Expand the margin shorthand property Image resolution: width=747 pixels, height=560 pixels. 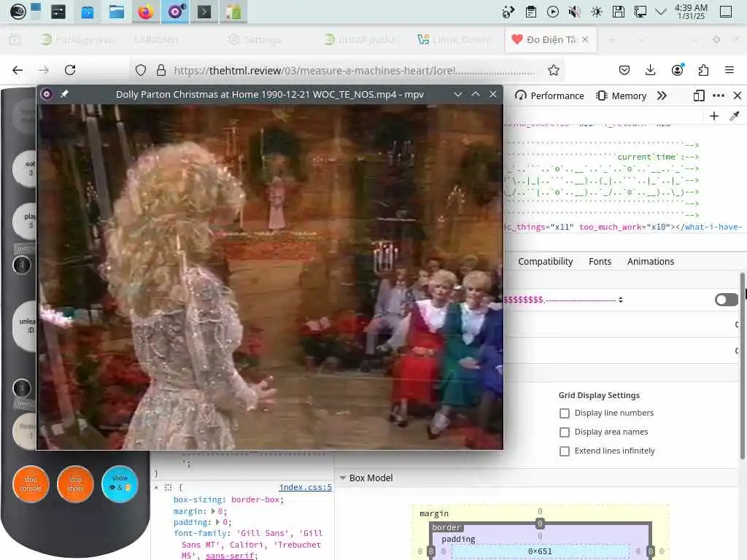pos(212,511)
